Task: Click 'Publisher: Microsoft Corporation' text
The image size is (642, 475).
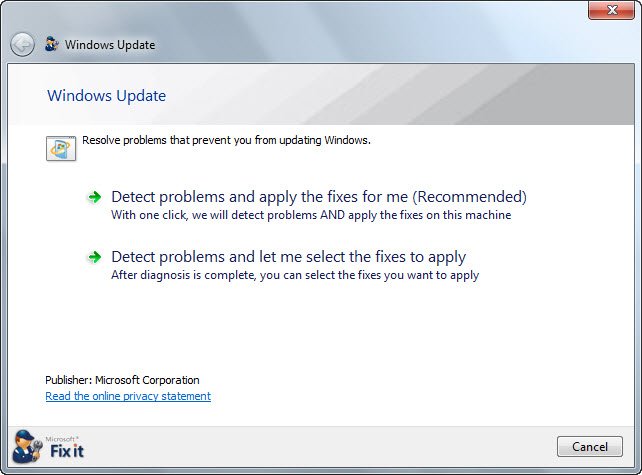Action: coord(122,380)
